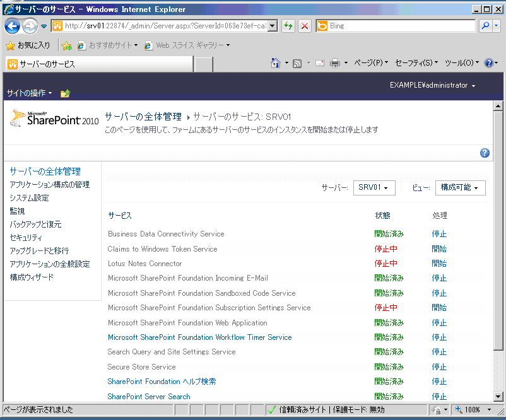This screenshot has height=420, width=506.
Task: Click the blue SharePoint page help icon
Action: (x=485, y=153)
